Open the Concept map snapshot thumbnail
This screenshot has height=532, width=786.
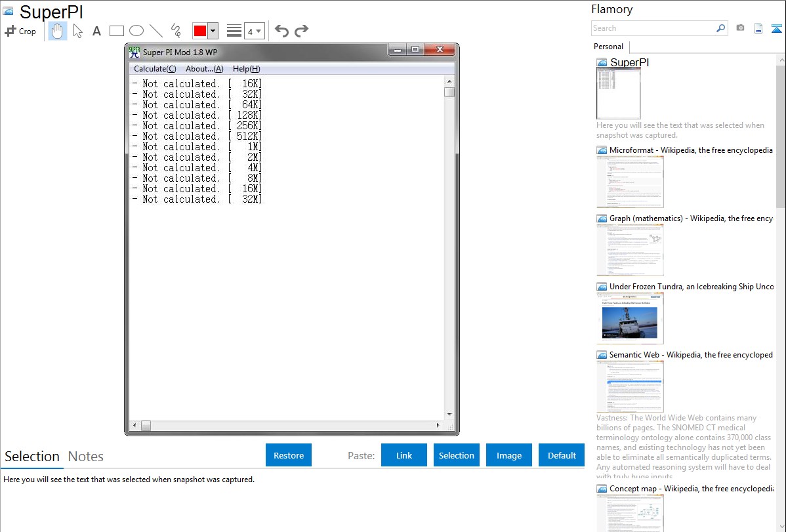click(630, 513)
